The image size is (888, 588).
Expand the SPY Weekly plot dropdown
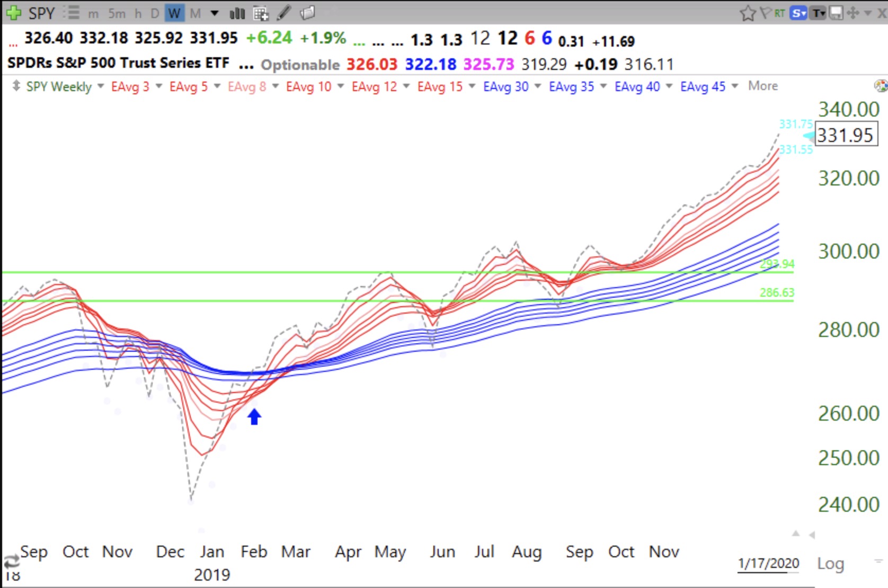101,85
